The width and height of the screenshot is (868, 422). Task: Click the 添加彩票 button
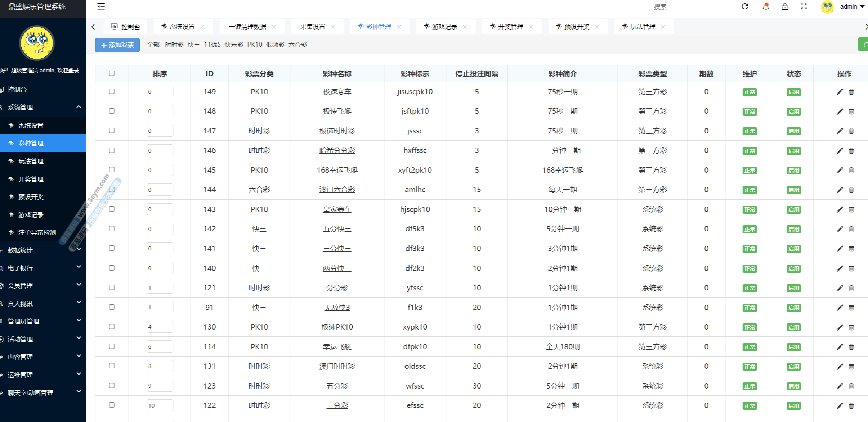[117, 45]
